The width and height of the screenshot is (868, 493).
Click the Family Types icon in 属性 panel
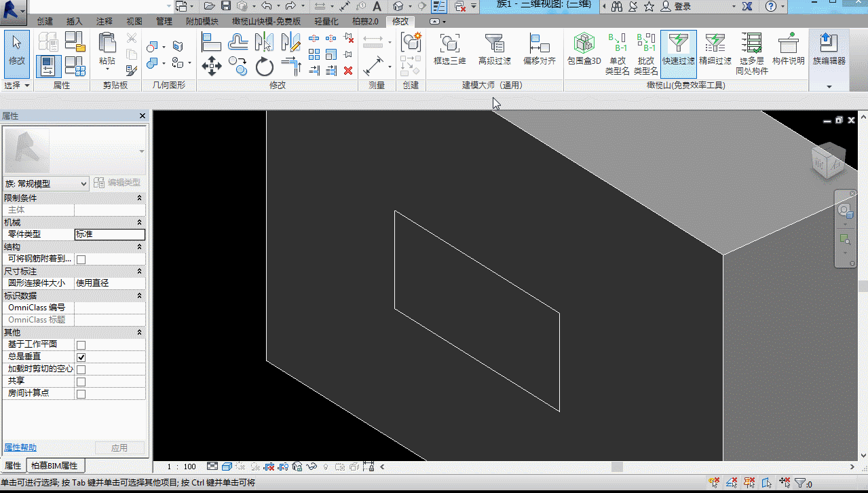pos(75,67)
